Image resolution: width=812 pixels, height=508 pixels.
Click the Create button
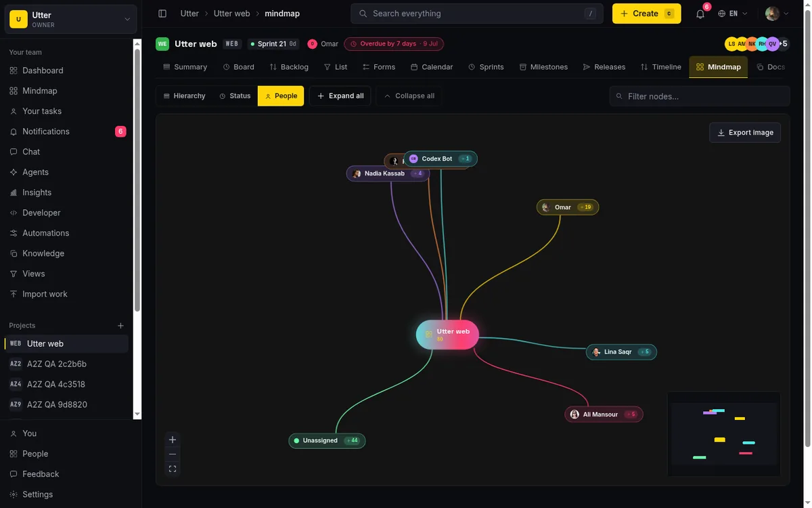point(646,14)
